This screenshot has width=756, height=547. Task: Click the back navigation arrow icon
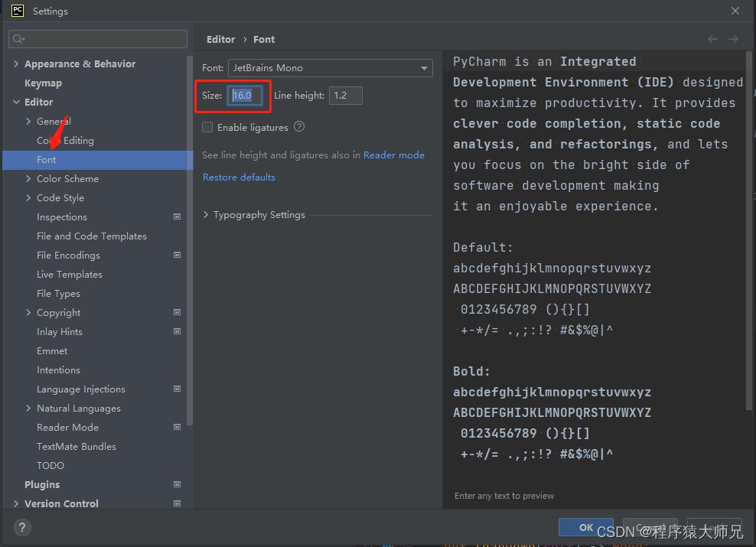click(x=712, y=39)
